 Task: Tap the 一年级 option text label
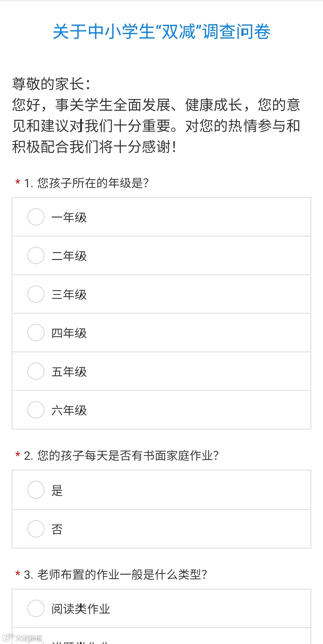pos(69,217)
